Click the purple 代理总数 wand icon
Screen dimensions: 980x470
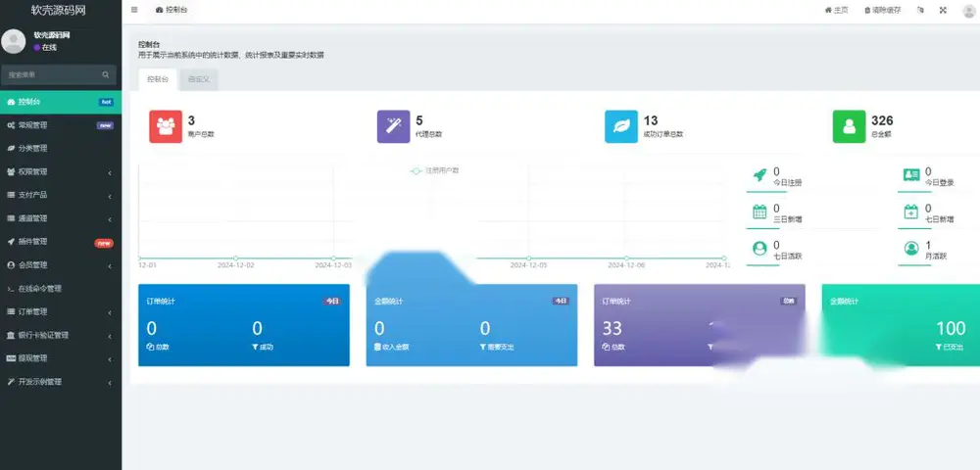(x=394, y=126)
